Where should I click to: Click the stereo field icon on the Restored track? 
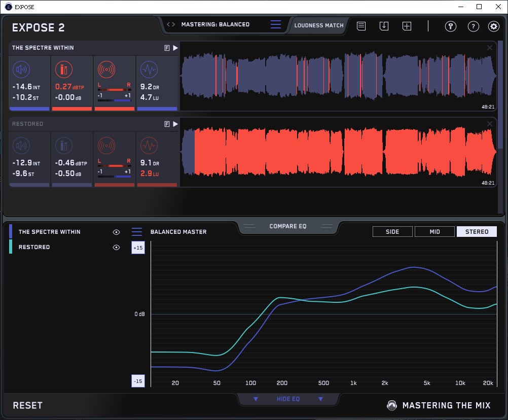(106, 146)
